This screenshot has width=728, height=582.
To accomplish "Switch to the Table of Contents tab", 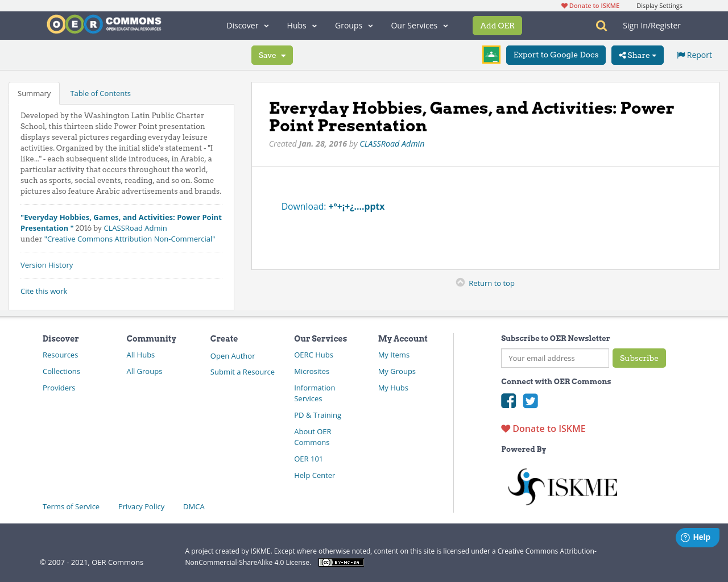I will 100,93.
